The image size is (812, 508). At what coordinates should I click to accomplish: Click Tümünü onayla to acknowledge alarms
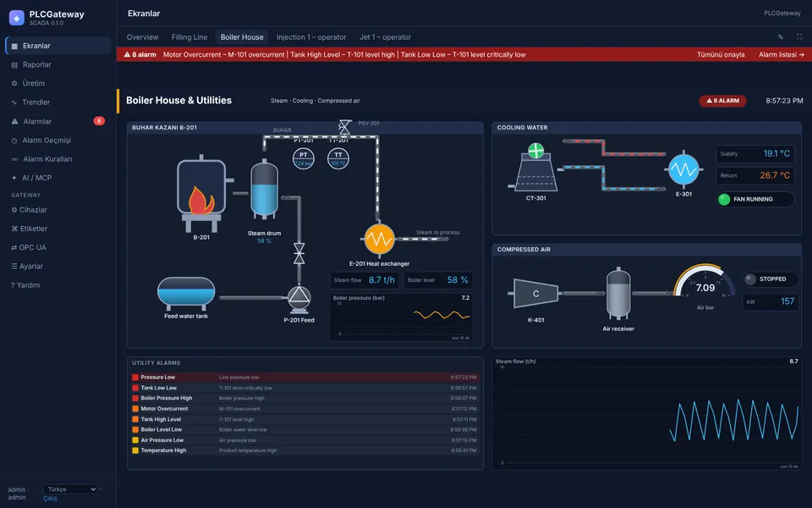(x=721, y=54)
